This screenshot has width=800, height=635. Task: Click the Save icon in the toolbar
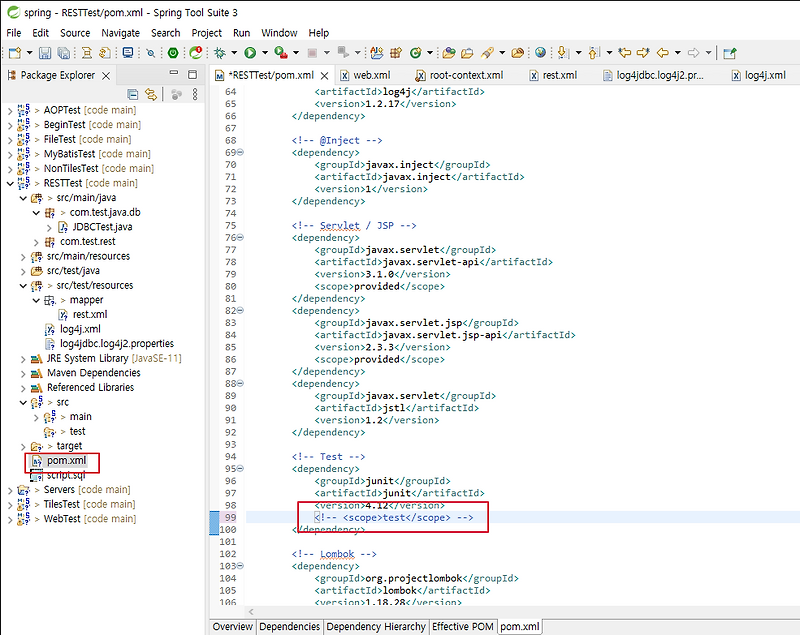click(45, 50)
